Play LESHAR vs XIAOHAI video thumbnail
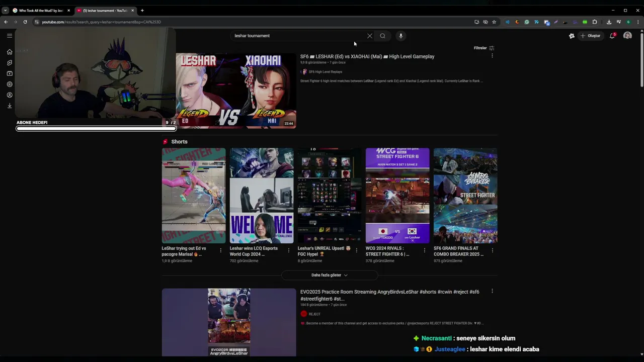644x362 pixels. click(x=236, y=90)
